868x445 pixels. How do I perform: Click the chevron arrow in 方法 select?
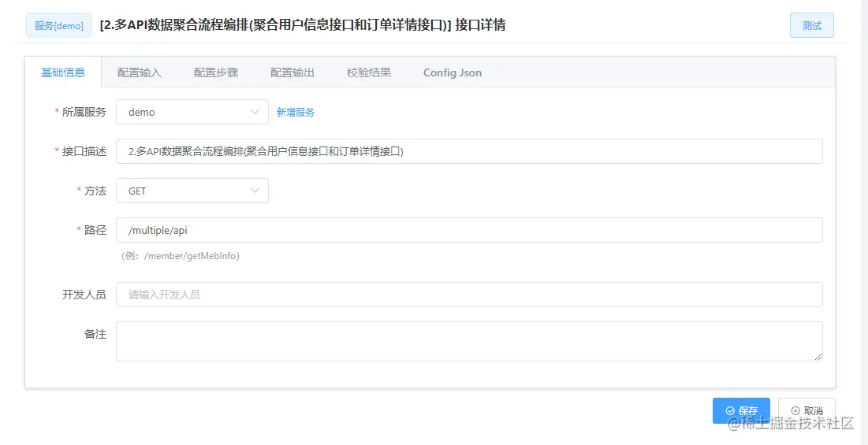point(255,191)
